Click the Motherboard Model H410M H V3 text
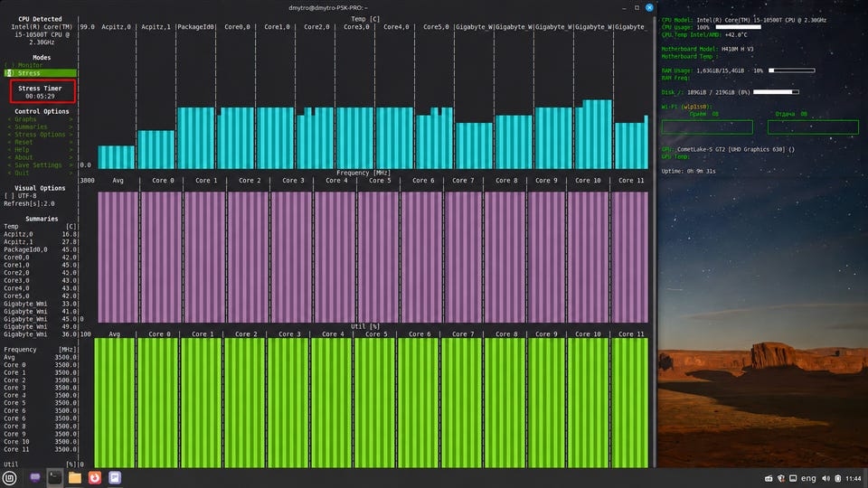868x488 pixels. (x=707, y=49)
